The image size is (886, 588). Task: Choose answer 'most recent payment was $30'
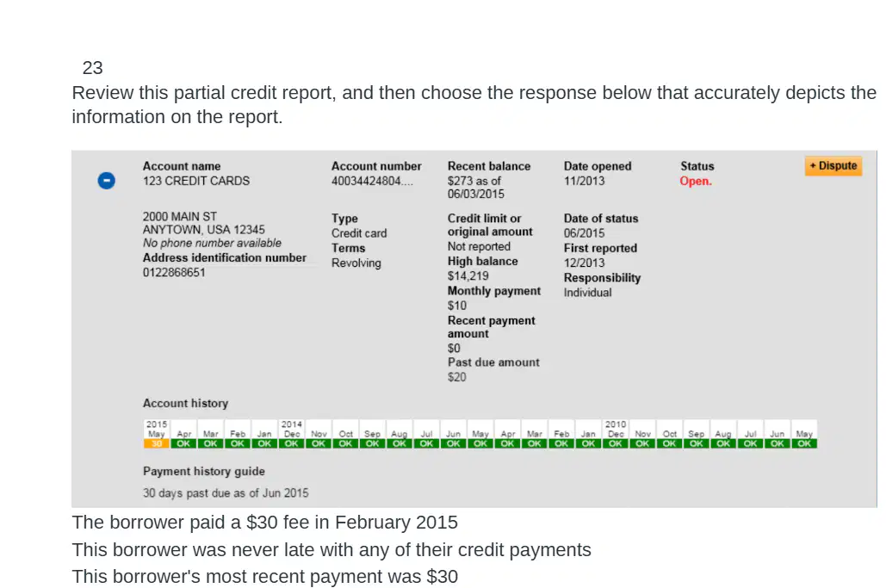264,577
